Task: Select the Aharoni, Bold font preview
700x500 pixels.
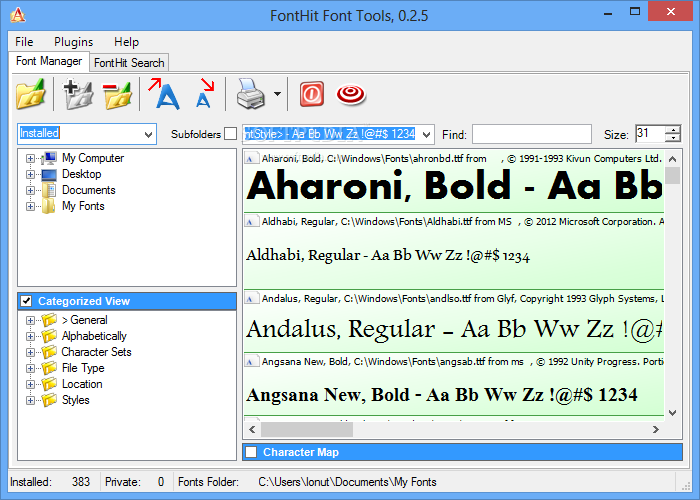Action: 454,182
